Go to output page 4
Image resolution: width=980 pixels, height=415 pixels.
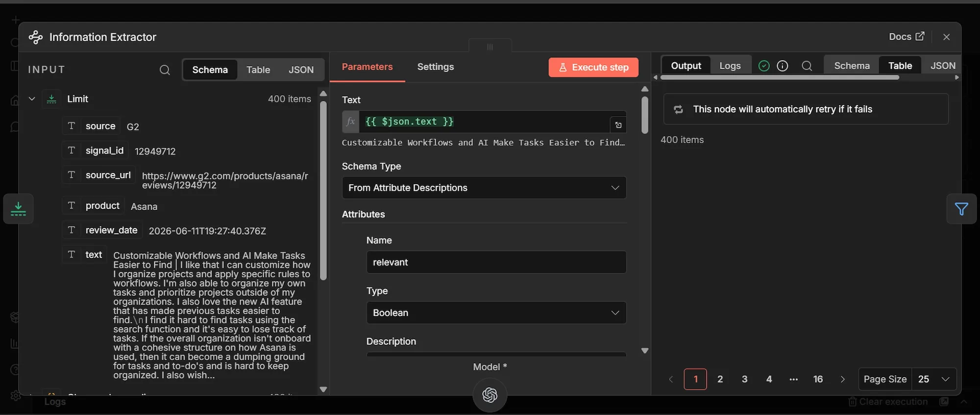(x=769, y=379)
